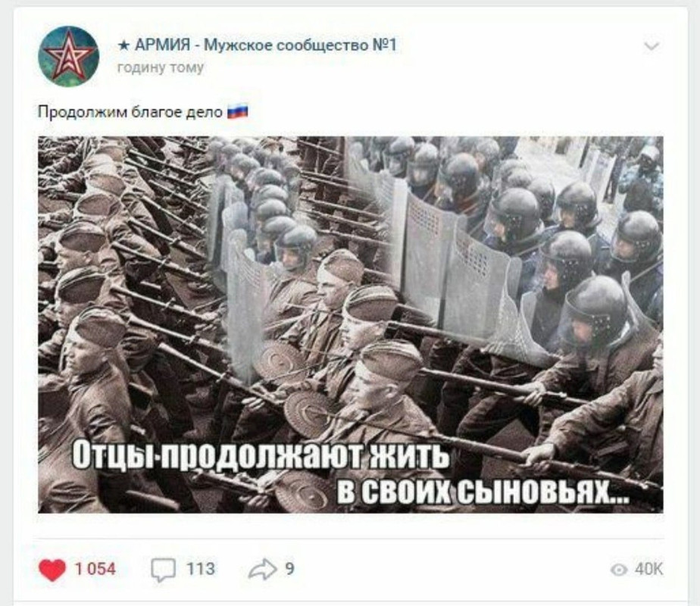Click the share count 9

click(x=289, y=569)
